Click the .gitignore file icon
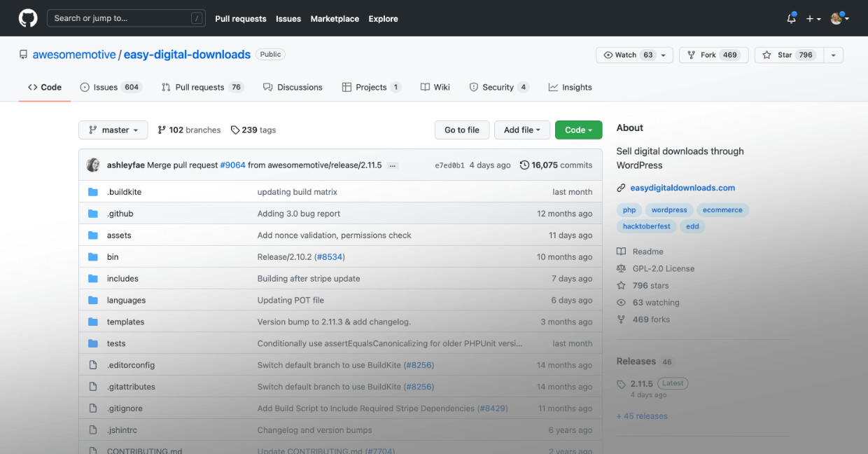 point(93,408)
